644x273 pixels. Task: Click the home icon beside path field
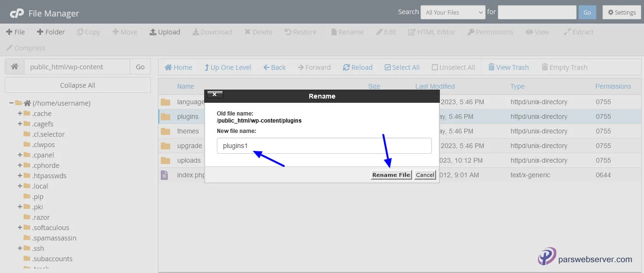15,67
